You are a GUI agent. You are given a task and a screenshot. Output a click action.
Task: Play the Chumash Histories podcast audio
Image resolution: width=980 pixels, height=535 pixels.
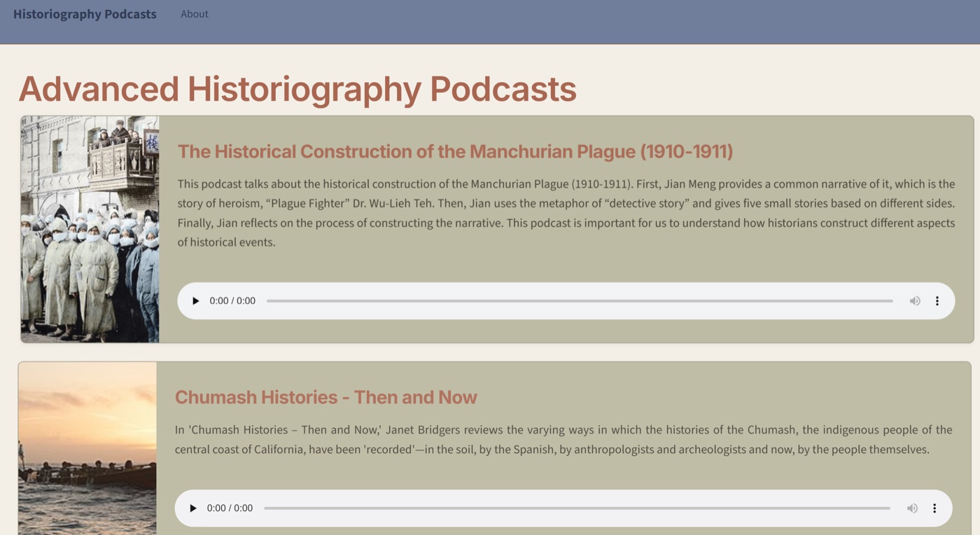pyautogui.click(x=193, y=508)
